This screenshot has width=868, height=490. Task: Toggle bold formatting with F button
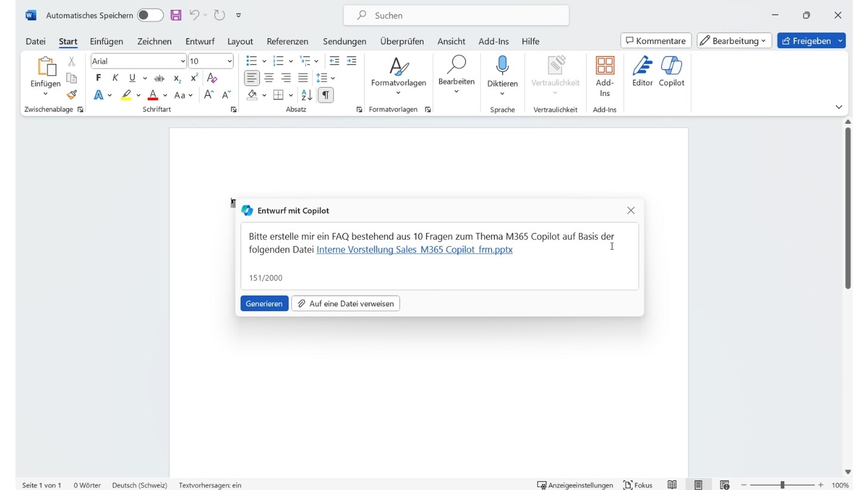coord(98,78)
